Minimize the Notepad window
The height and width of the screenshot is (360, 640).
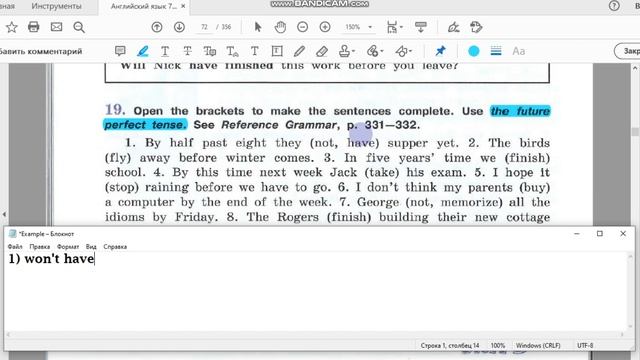point(577,233)
